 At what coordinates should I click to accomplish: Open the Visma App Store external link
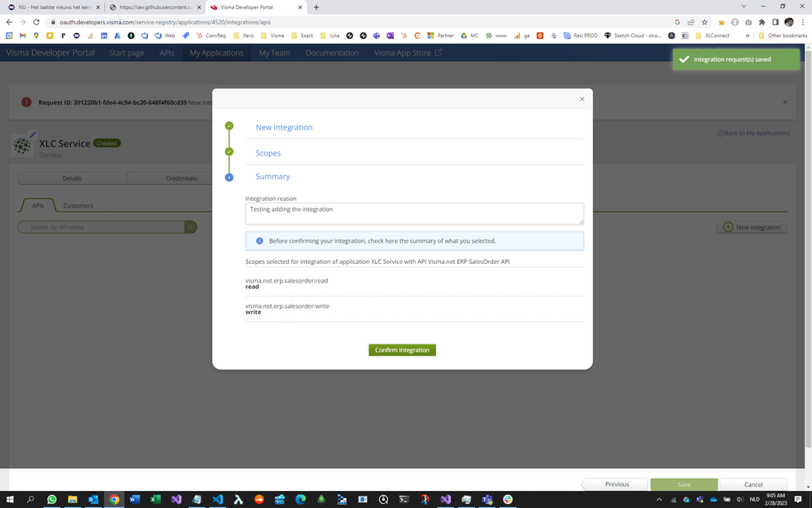click(408, 53)
